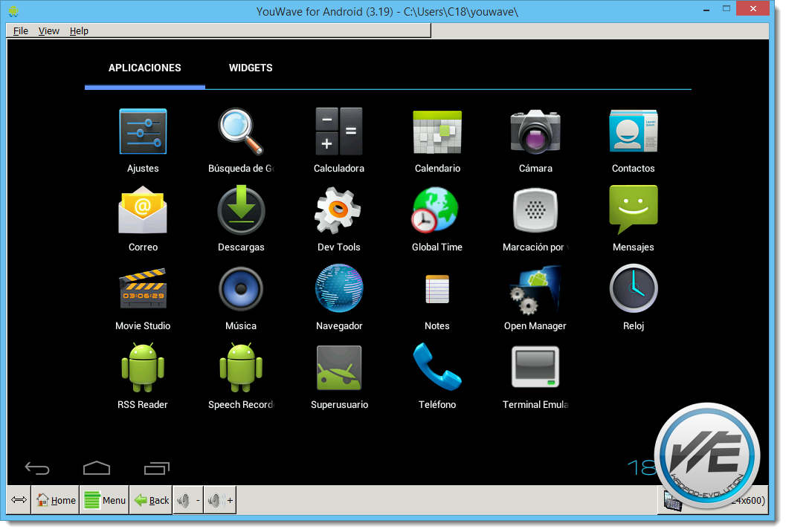786x532 pixels.
Task: Open the Reloj clock app
Action: [x=633, y=288]
